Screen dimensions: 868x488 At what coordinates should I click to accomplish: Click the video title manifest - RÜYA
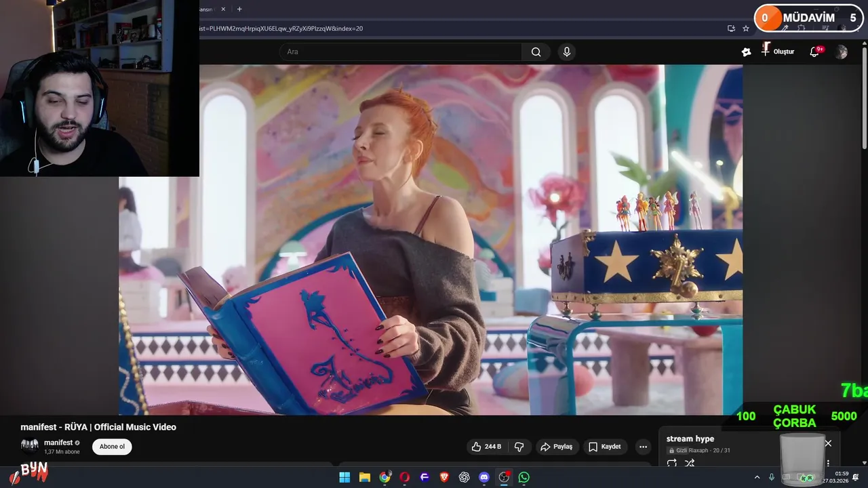click(98, 427)
